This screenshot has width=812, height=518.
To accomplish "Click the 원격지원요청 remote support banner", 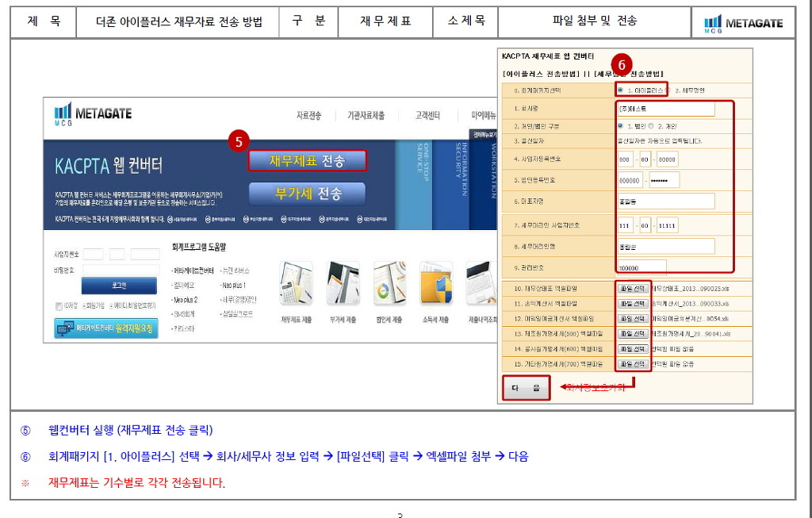I will point(106,328).
